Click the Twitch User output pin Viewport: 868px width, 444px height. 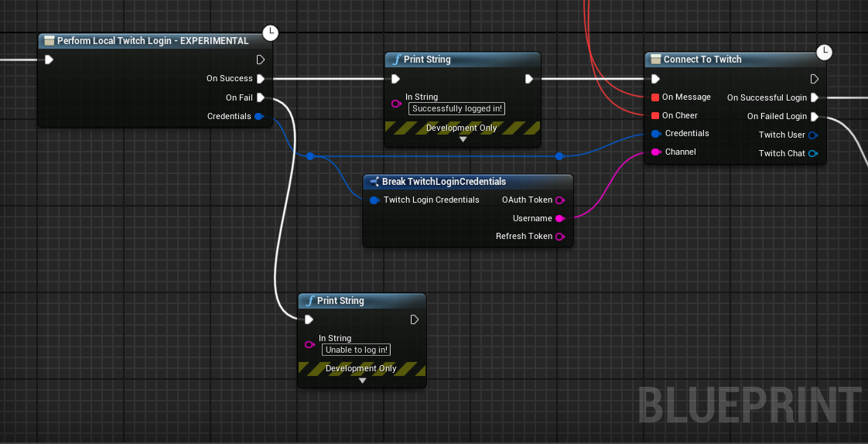tap(813, 135)
